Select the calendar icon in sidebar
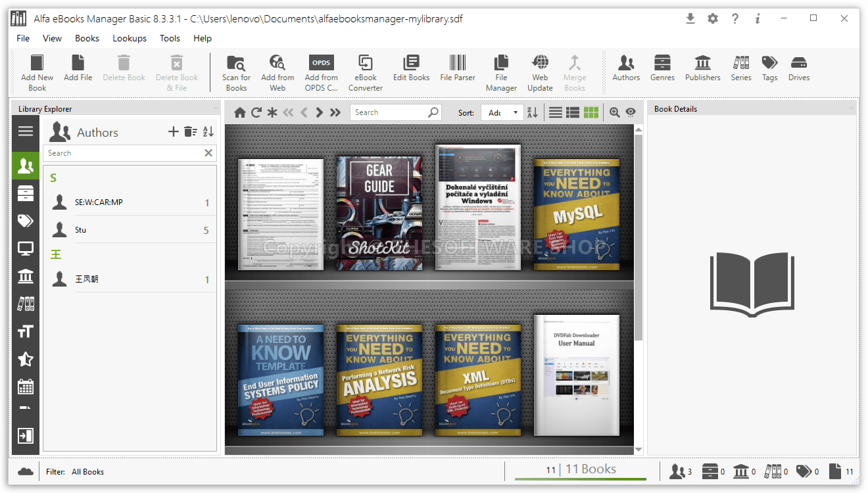This screenshot has width=868, height=493. pyautogui.click(x=26, y=387)
